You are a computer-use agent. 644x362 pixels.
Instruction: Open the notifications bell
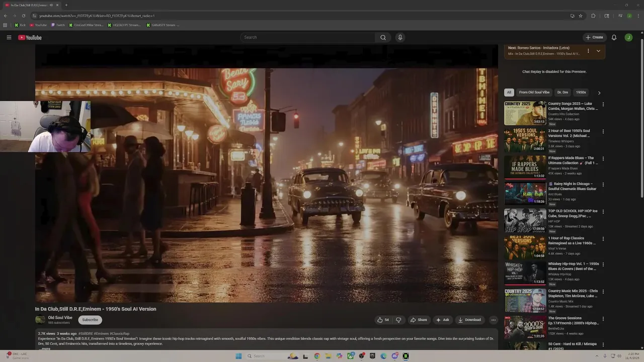614,38
